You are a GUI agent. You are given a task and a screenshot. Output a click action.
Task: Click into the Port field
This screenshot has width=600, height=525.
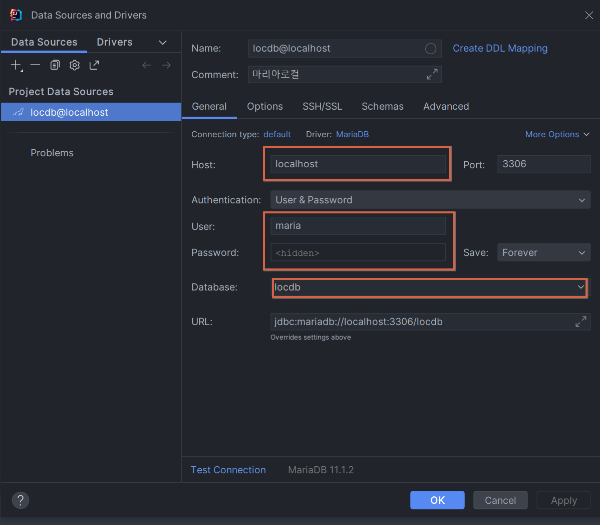pos(544,164)
